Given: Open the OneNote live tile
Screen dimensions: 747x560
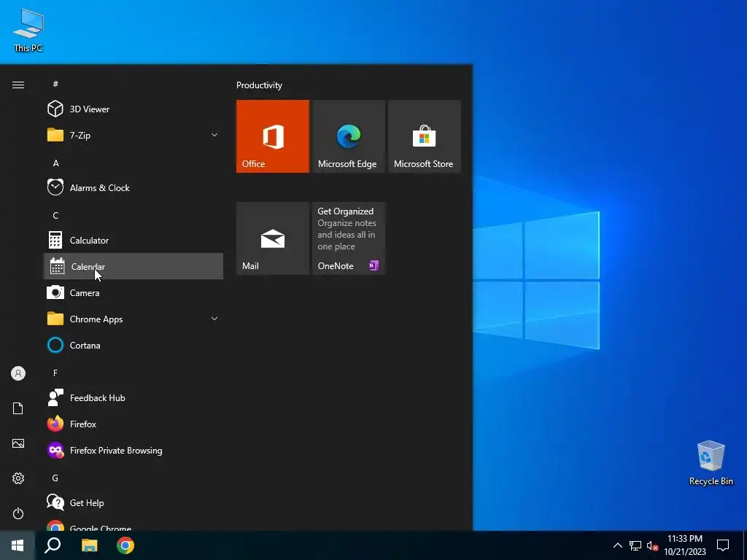Looking at the screenshot, I should point(348,238).
